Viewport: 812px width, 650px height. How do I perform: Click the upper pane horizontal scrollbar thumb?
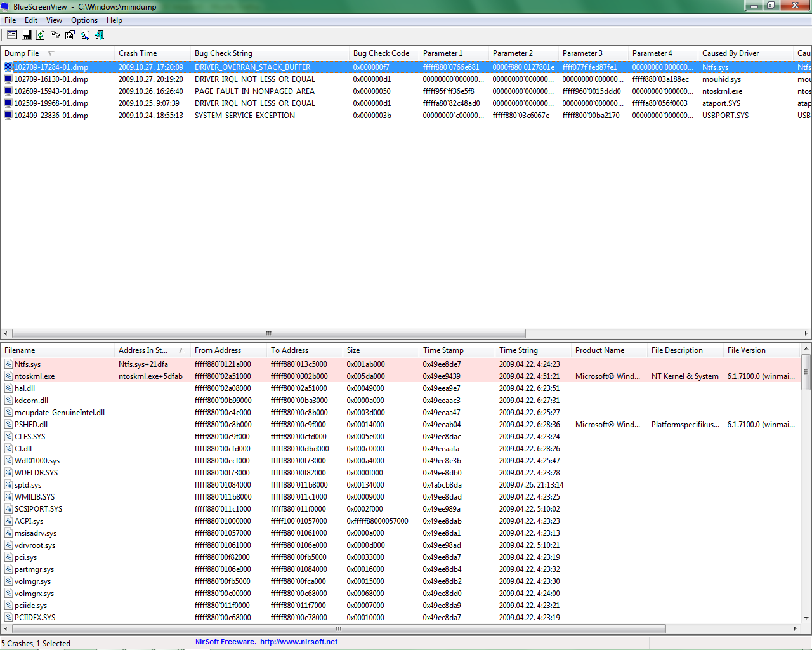click(x=269, y=333)
